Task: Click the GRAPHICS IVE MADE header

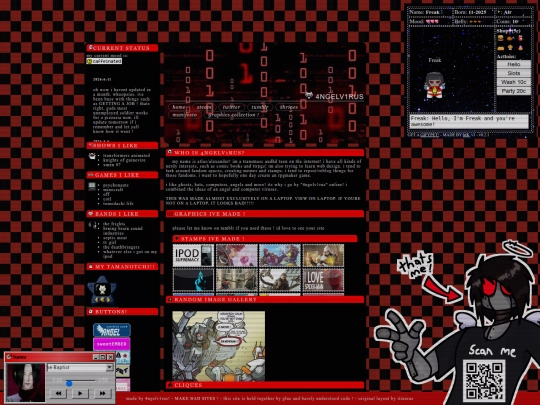Action: click(x=265, y=214)
